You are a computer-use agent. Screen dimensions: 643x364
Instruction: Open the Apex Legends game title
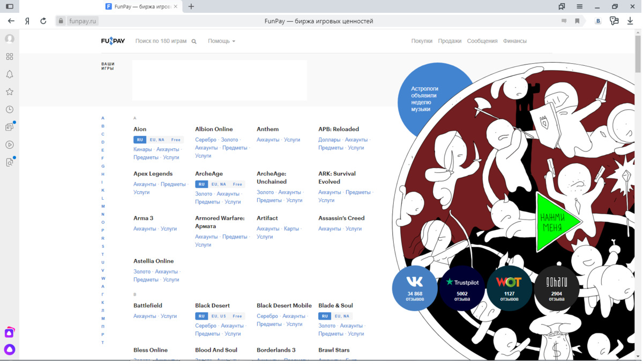(x=153, y=173)
